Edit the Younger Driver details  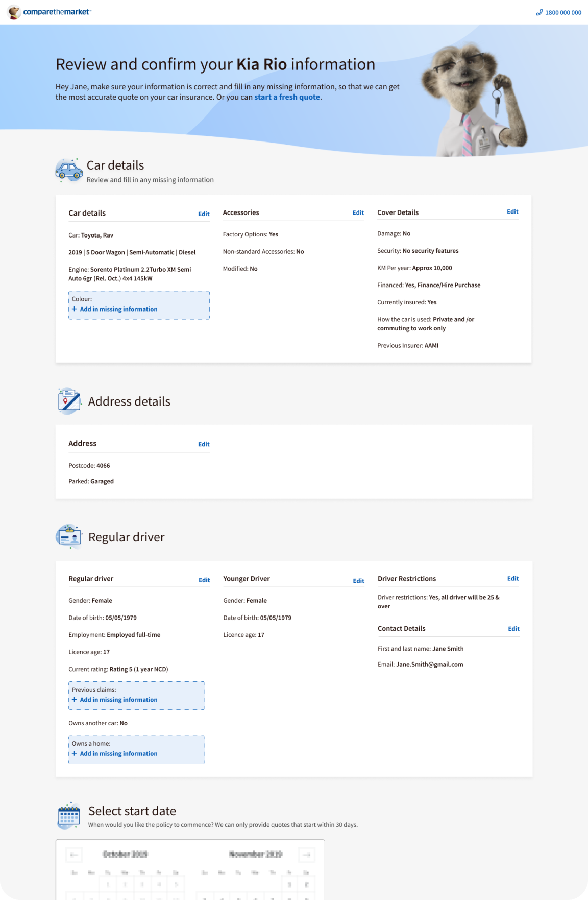358,581
